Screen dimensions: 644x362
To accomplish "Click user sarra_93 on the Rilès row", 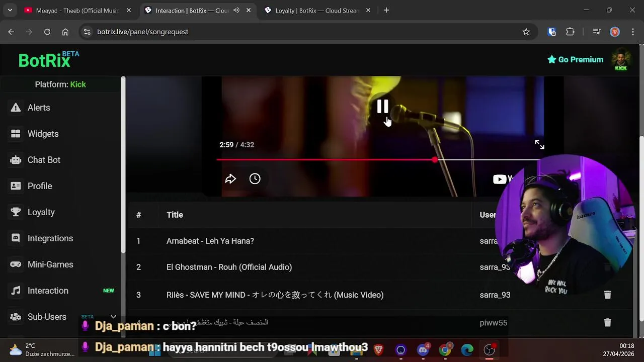I will point(495,295).
